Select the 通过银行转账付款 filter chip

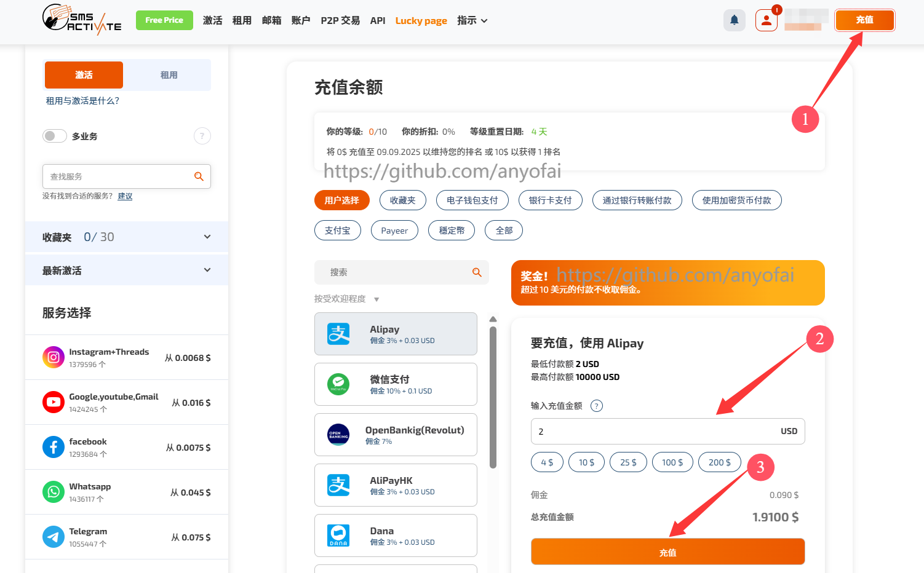pyautogui.click(x=637, y=200)
